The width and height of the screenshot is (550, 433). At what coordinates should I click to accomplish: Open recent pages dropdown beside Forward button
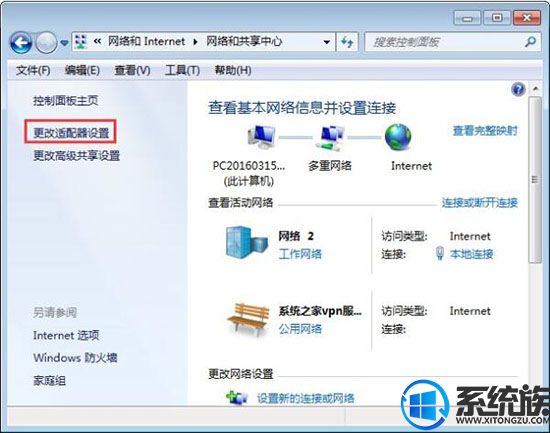point(64,43)
